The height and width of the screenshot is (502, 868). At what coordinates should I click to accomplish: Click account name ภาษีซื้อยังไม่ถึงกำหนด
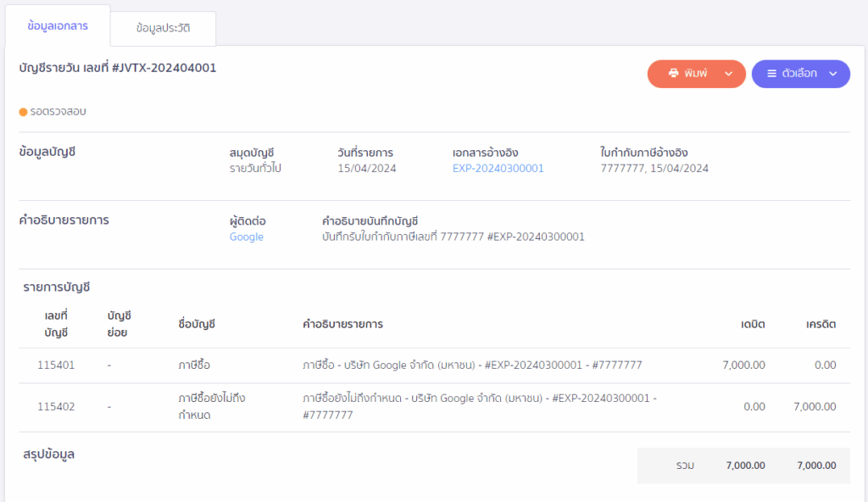pyautogui.click(x=212, y=406)
